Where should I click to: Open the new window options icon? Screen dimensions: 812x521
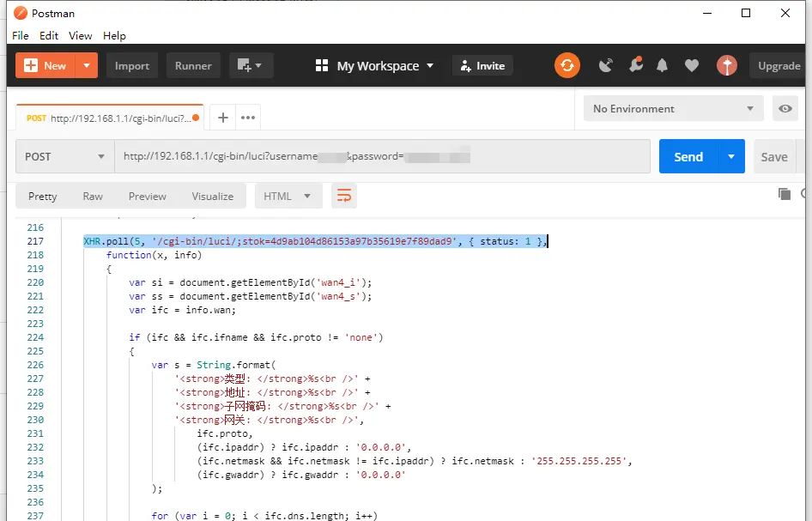pos(251,66)
